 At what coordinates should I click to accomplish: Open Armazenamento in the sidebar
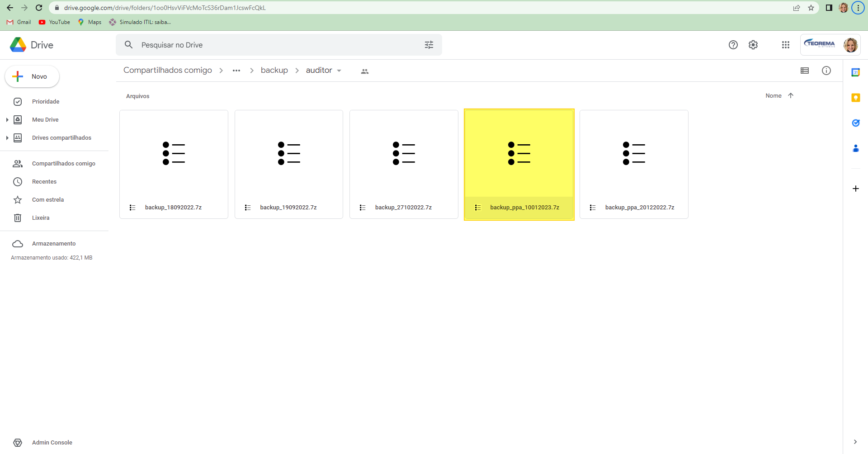pos(54,244)
